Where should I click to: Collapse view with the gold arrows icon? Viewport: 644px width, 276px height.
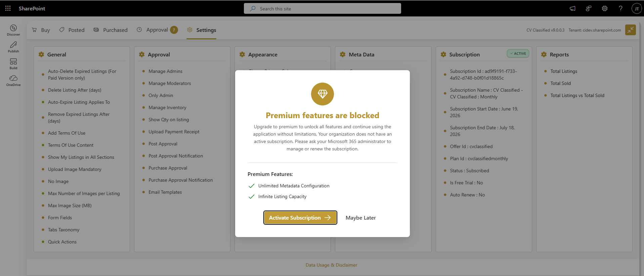[631, 30]
